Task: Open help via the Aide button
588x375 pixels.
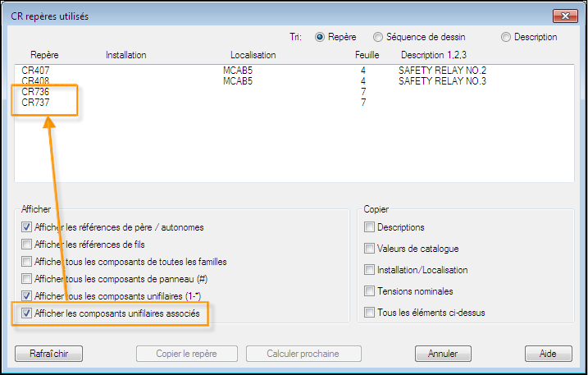Action: (549, 354)
